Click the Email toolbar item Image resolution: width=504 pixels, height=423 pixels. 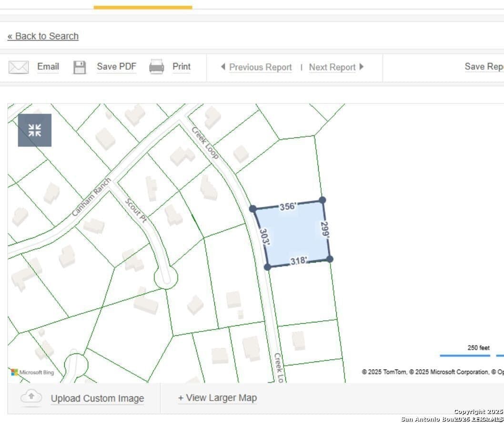pos(48,67)
